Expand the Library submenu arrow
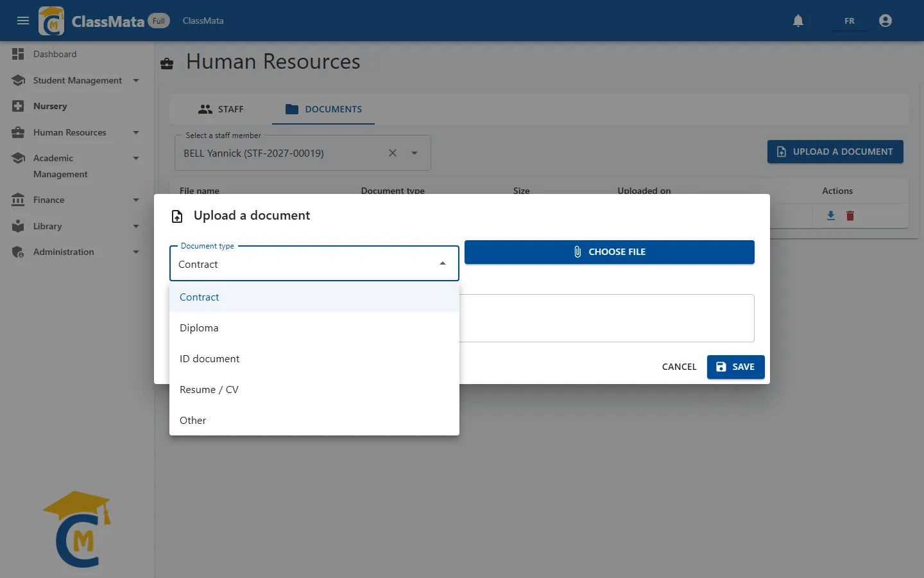The width and height of the screenshot is (924, 578). 136,226
